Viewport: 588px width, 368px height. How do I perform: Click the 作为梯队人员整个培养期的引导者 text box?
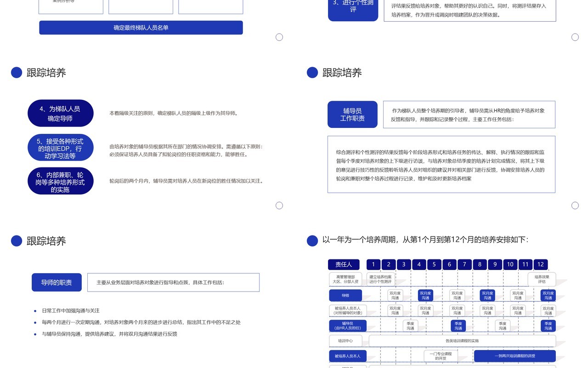point(469,115)
